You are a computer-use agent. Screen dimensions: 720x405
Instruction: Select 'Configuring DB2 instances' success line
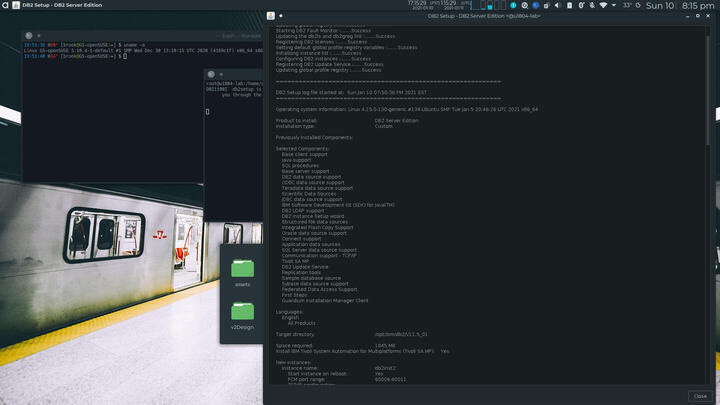click(x=323, y=59)
